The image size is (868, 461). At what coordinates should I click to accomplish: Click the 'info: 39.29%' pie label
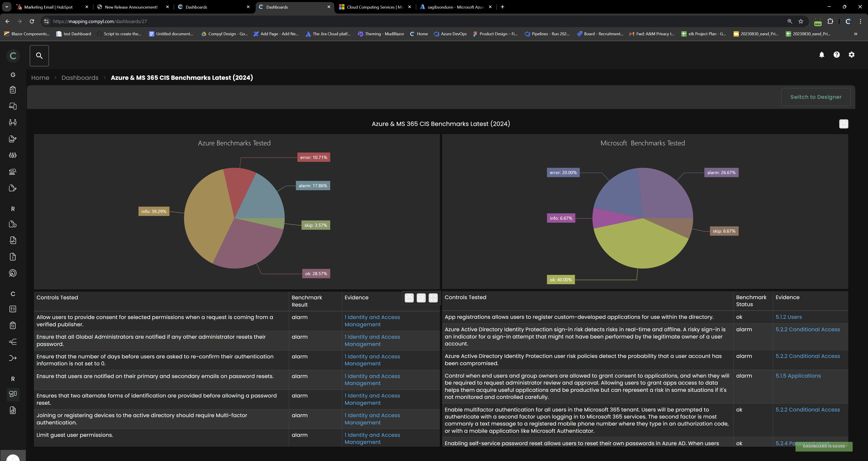click(x=154, y=211)
